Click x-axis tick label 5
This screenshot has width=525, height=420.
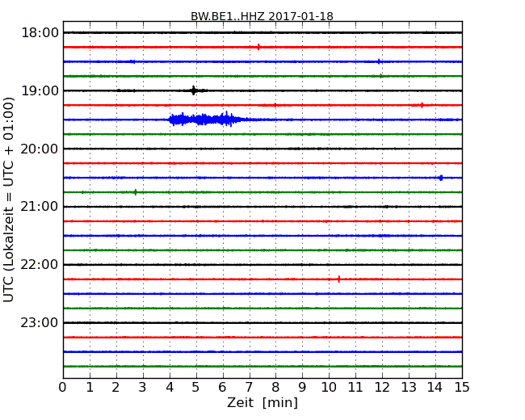(196, 388)
